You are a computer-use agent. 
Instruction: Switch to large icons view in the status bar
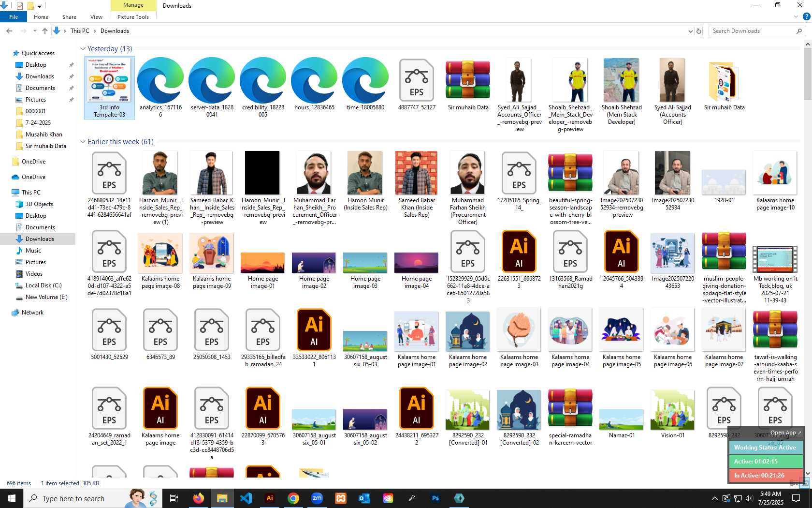click(x=806, y=482)
